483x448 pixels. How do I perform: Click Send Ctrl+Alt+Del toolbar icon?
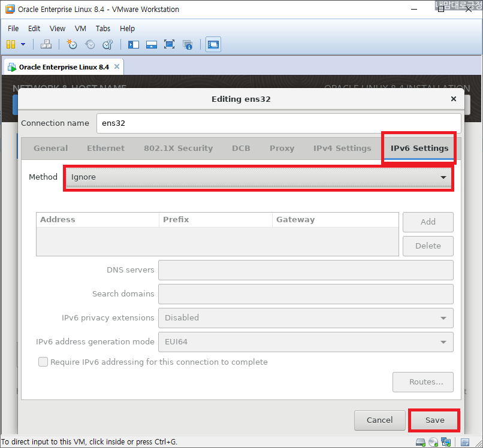click(x=46, y=44)
